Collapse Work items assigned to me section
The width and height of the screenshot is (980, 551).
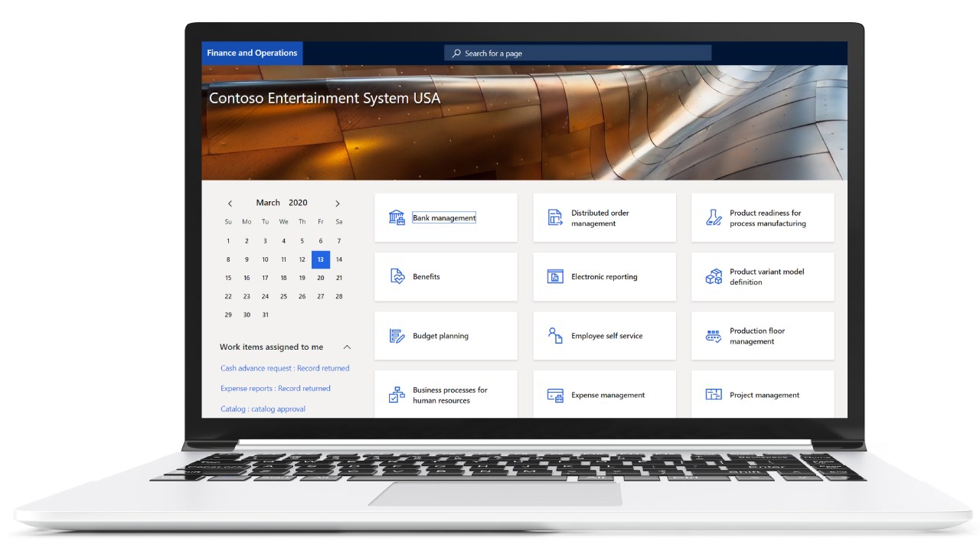tap(347, 347)
